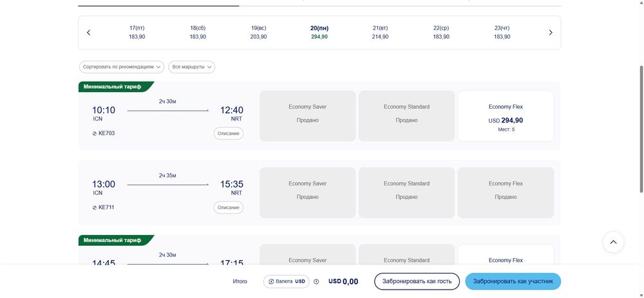Click the 15:35 arrival time
The image size is (644, 298).
coord(232,184)
